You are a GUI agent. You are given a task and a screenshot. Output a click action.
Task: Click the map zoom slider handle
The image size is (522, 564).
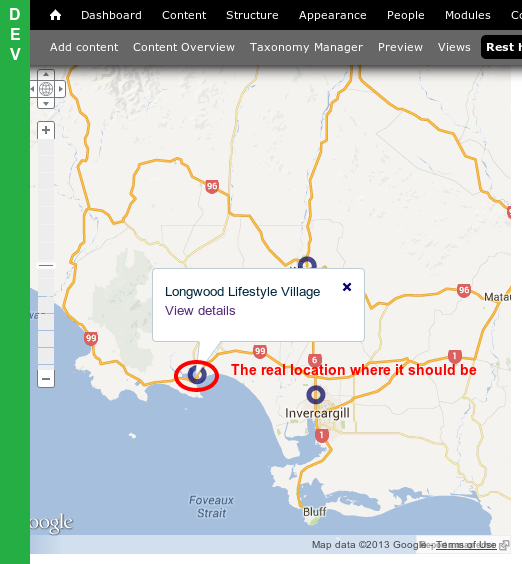(46, 266)
